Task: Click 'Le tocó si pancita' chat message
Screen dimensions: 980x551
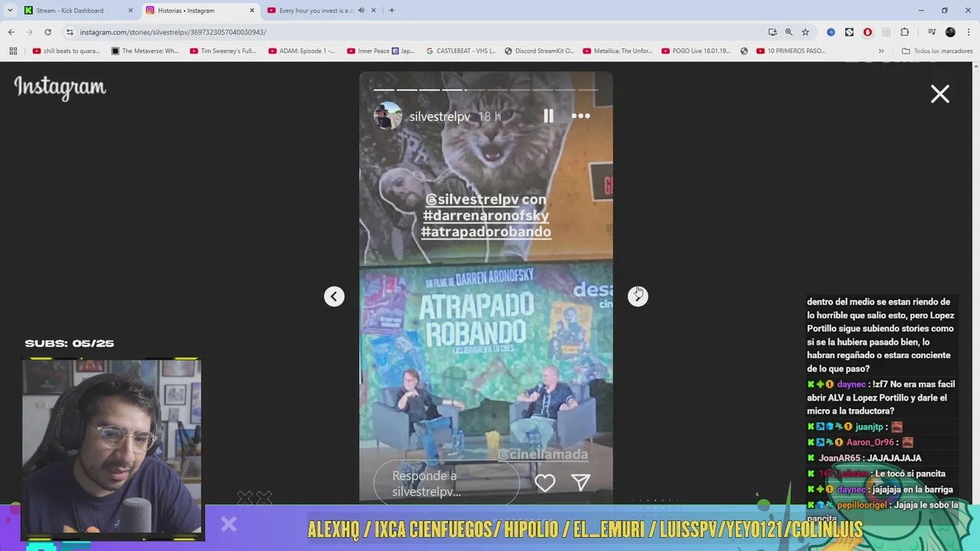Action: click(877, 474)
